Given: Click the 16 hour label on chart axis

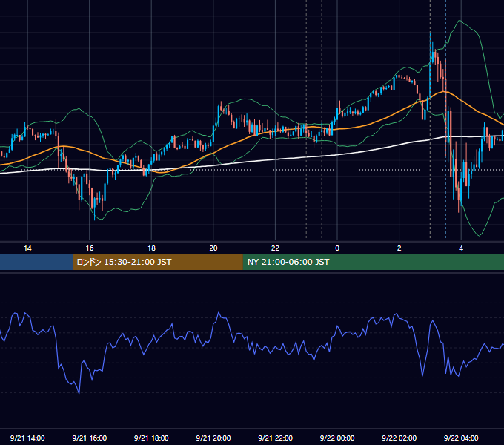Looking at the screenshot, I should point(90,248).
